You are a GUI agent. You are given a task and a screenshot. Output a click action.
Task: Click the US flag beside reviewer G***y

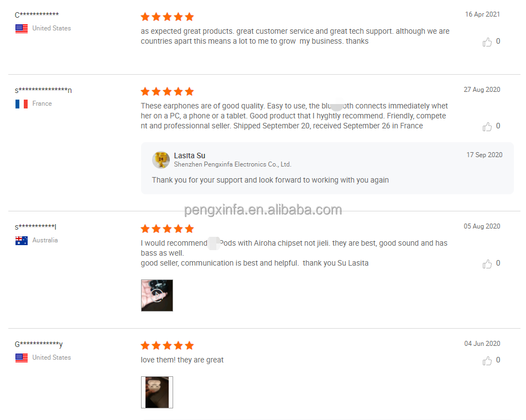22,358
